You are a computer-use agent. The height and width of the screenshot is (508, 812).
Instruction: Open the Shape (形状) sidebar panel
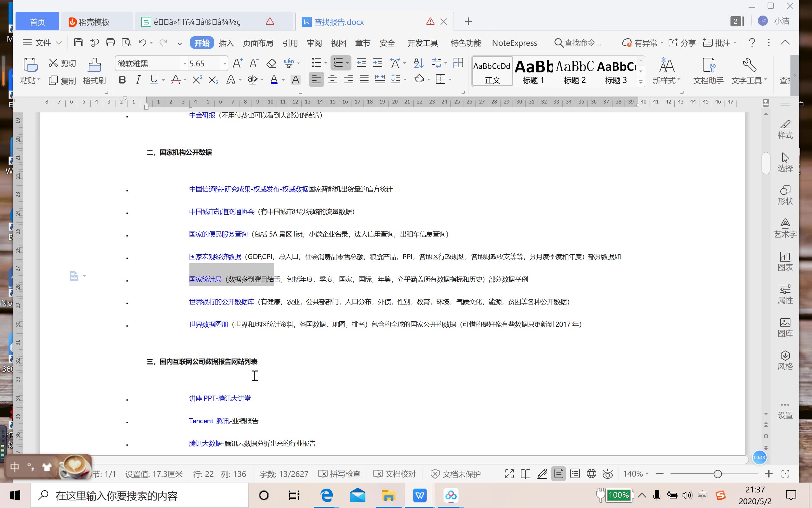click(785, 195)
